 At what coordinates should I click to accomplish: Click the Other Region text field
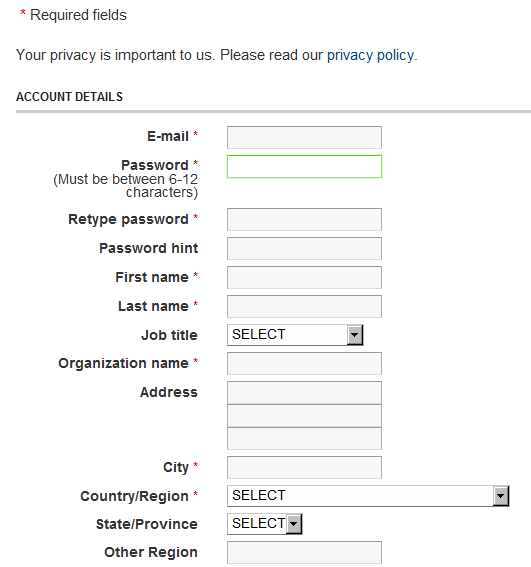point(304,553)
